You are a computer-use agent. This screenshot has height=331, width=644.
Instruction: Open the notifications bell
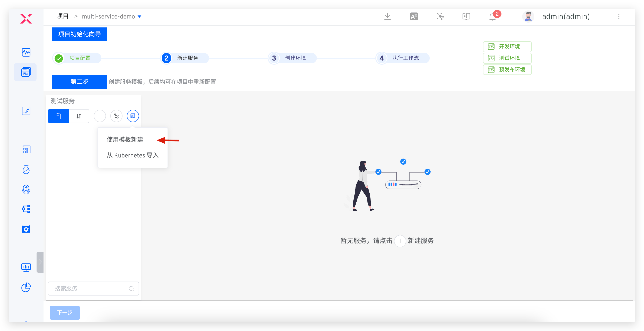(x=492, y=17)
